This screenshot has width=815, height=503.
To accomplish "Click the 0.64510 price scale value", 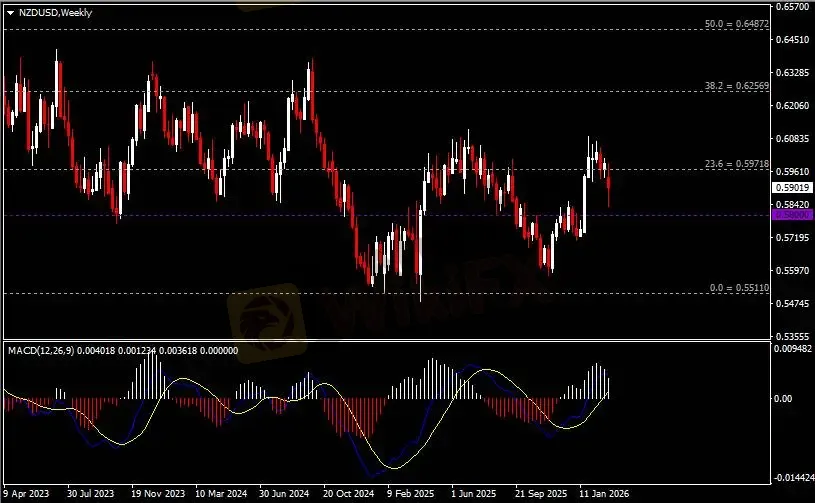I will pyautogui.click(x=793, y=39).
